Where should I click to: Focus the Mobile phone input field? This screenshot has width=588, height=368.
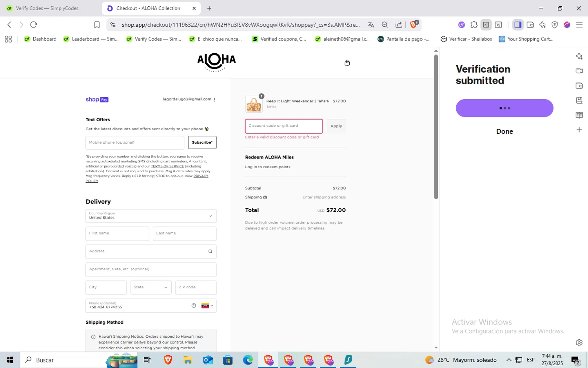(x=135, y=142)
